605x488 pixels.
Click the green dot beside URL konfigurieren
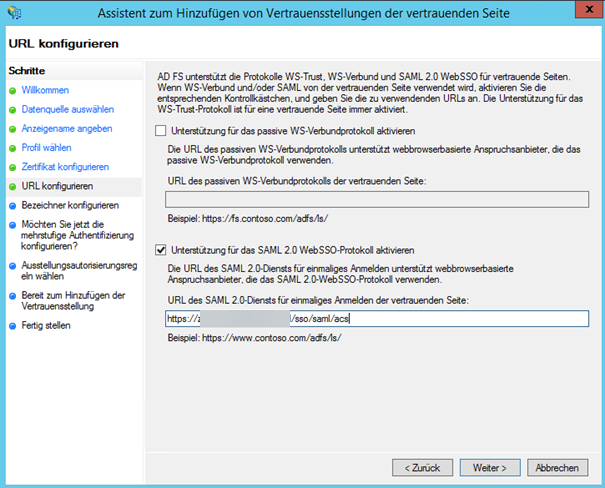(12, 187)
